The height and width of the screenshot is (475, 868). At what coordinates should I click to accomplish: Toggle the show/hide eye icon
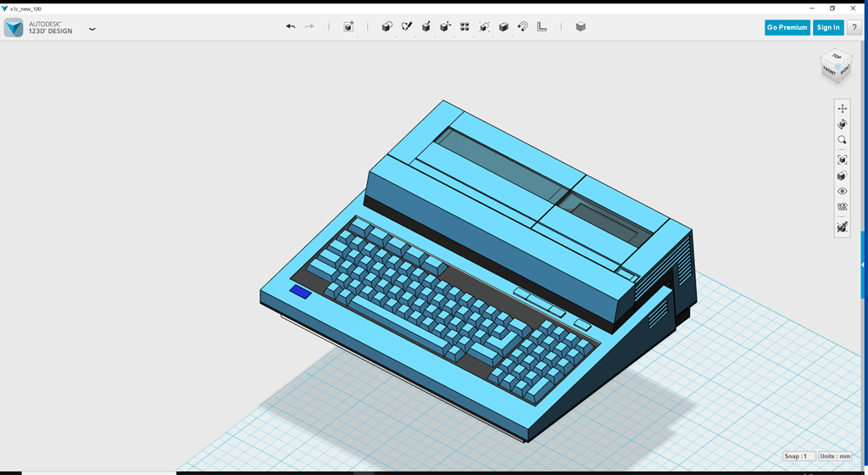tap(842, 192)
